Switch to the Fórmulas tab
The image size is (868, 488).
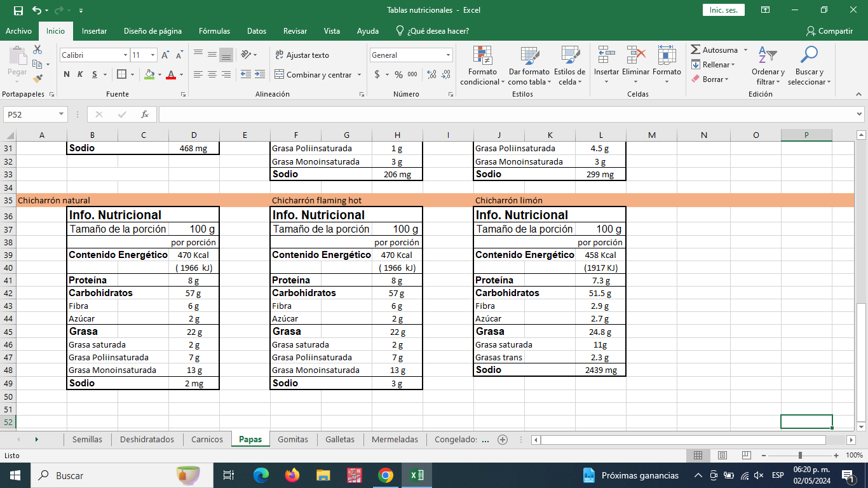tap(214, 30)
